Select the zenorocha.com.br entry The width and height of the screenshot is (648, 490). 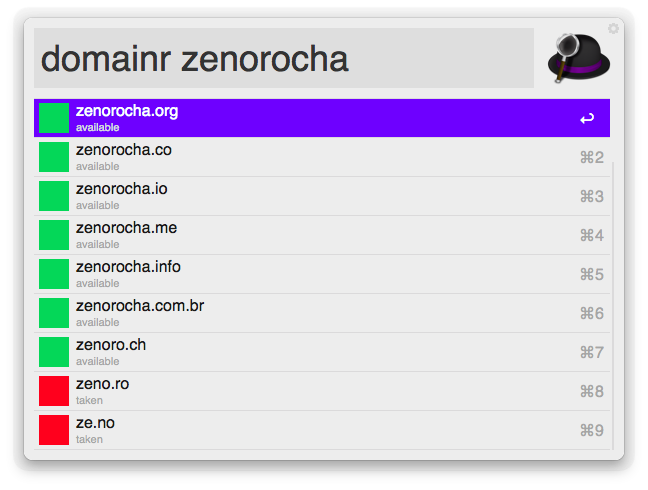[x=322, y=313]
